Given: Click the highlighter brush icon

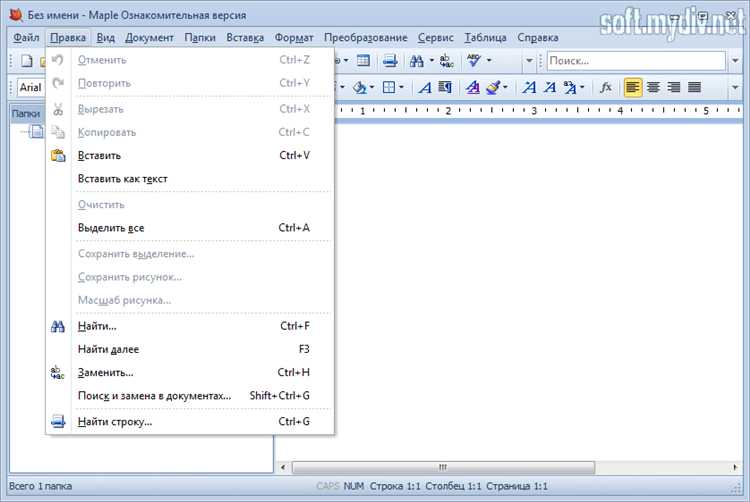Looking at the screenshot, I should 494,87.
